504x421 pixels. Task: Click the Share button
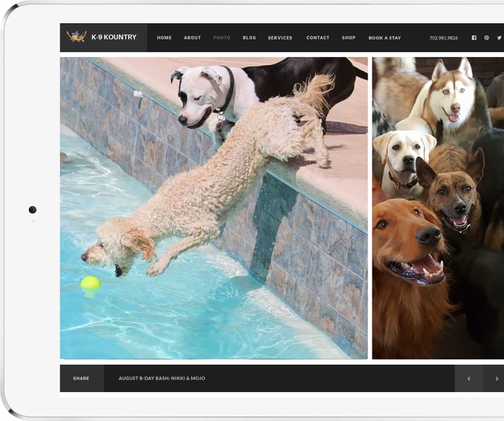coord(81,379)
